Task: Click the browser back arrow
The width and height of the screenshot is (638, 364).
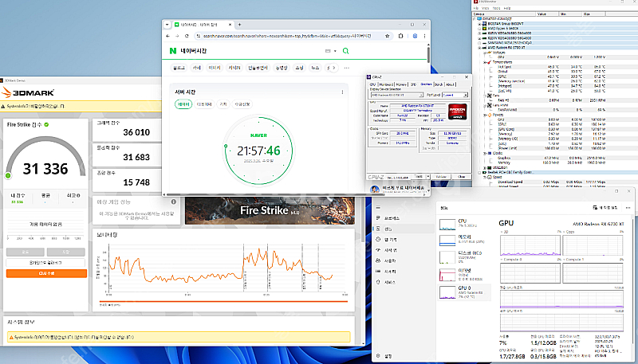Action: pos(168,37)
